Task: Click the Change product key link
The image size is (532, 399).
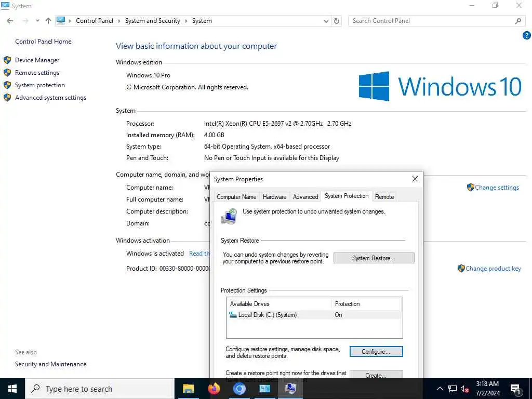Action: 493,269
